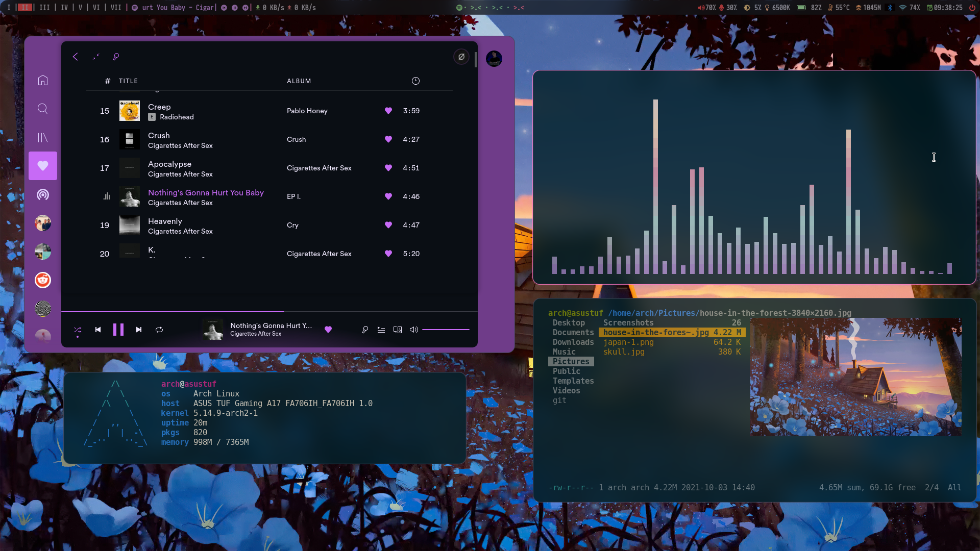Open Your Library sidebar icon
980x551 pixels.
[43, 137]
